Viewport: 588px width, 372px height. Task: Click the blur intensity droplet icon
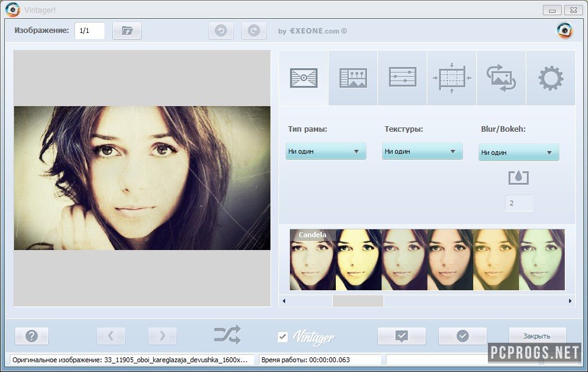pyautogui.click(x=518, y=178)
